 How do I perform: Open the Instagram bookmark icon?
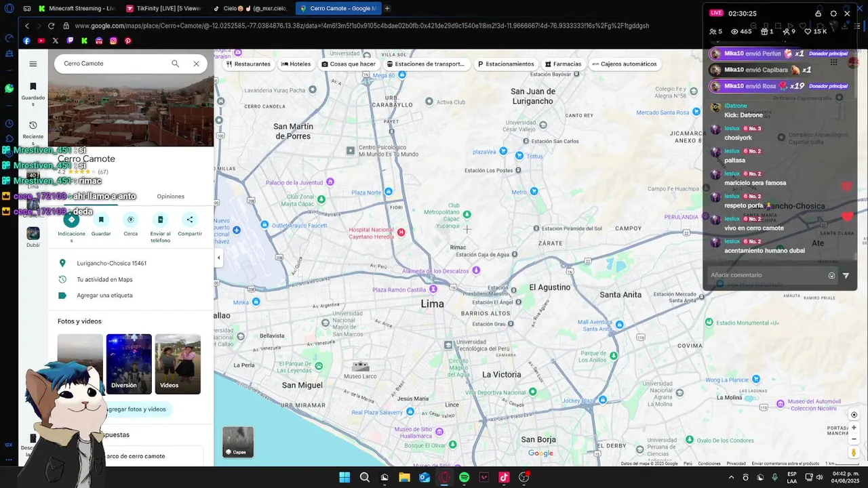(113, 41)
